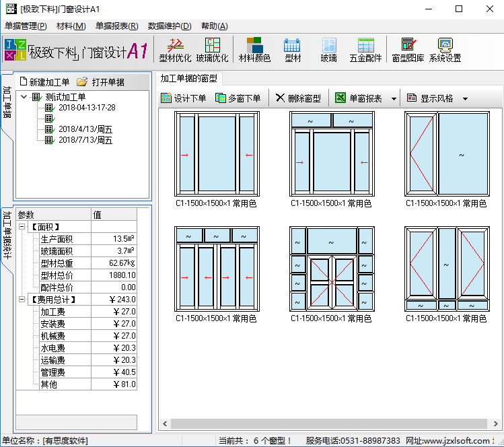This screenshot has height=447, width=504.
Task: Collapse the 测试加工单 tree node
Action: (24, 96)
